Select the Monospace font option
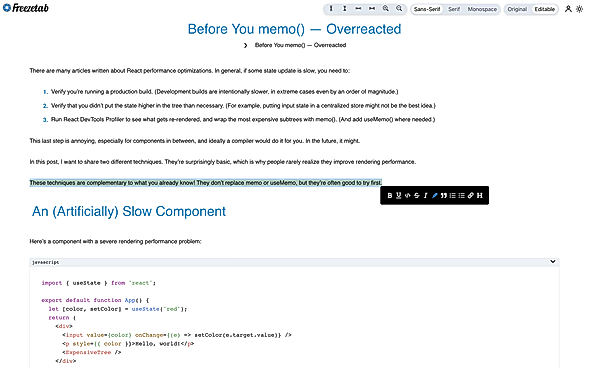The image size is (589, 368). (482, 9)
